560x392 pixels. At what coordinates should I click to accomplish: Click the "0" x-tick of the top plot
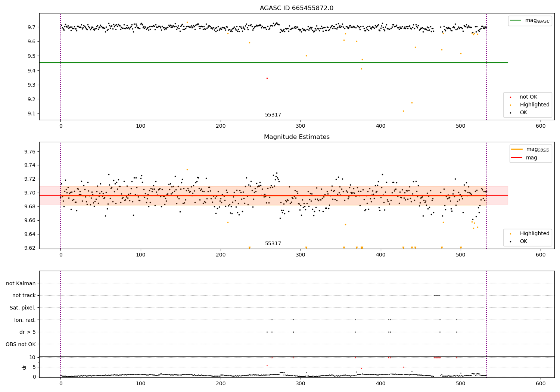pos(60,126)
